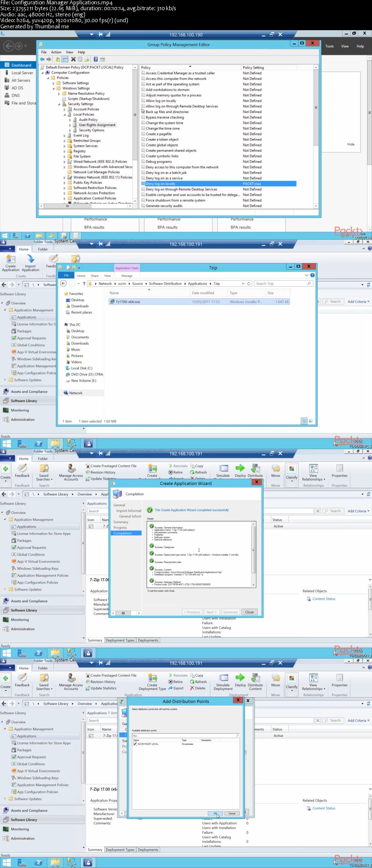Click Up arrow in 7zip Explorer window
This screenshot has width=372, height=868.
pos(84,283)
